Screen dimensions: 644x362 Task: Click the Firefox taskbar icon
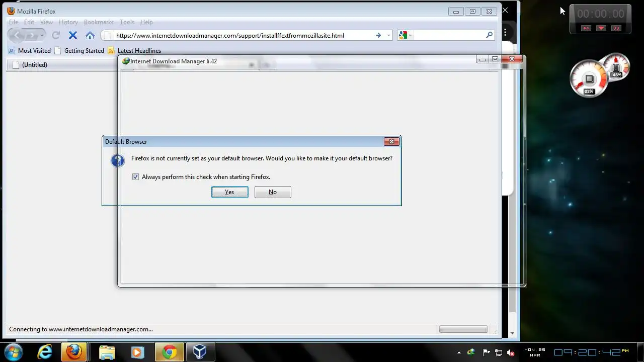click(x=74, y=352)
